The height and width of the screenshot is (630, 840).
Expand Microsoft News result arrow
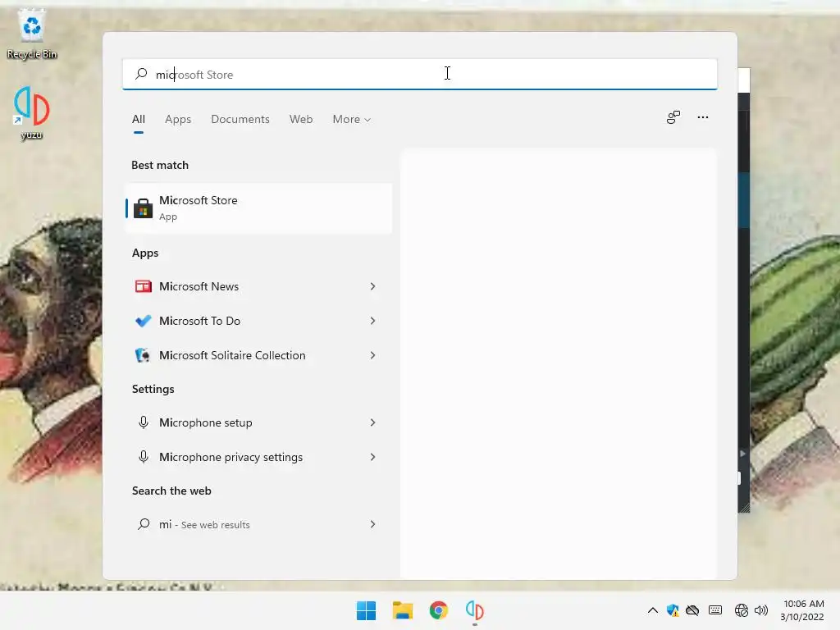373,286
